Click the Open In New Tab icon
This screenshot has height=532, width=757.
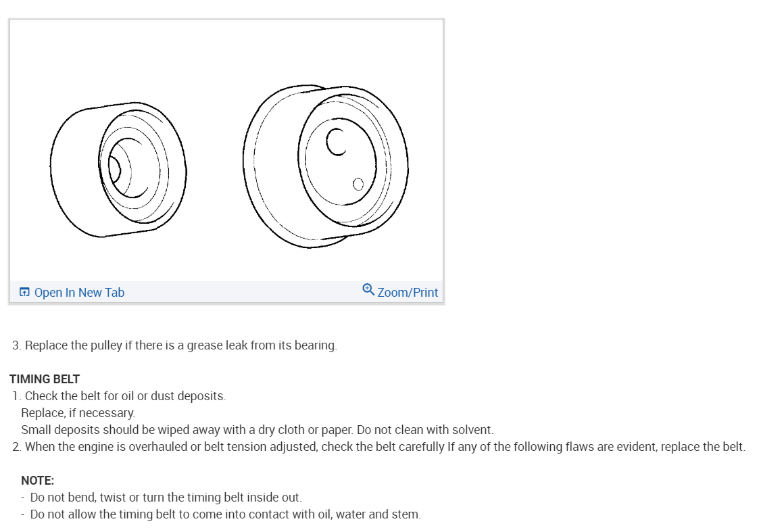[x=24, y=293]
